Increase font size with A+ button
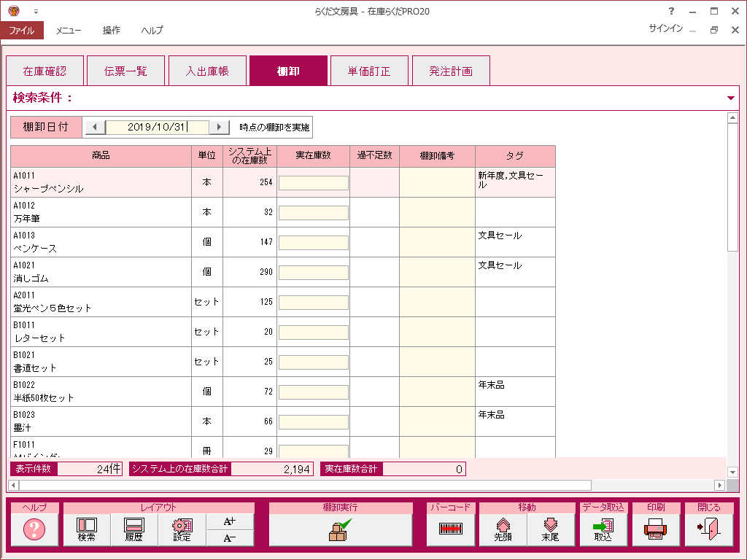Viewport: 747px width, 560px height. click(230, 521)
